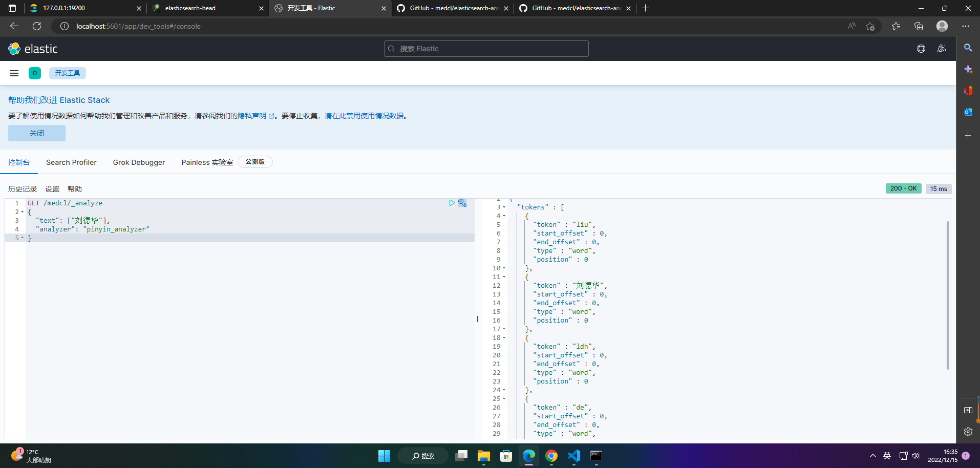
Task: Open 历史记录 history menu
Action: (23, 189)
